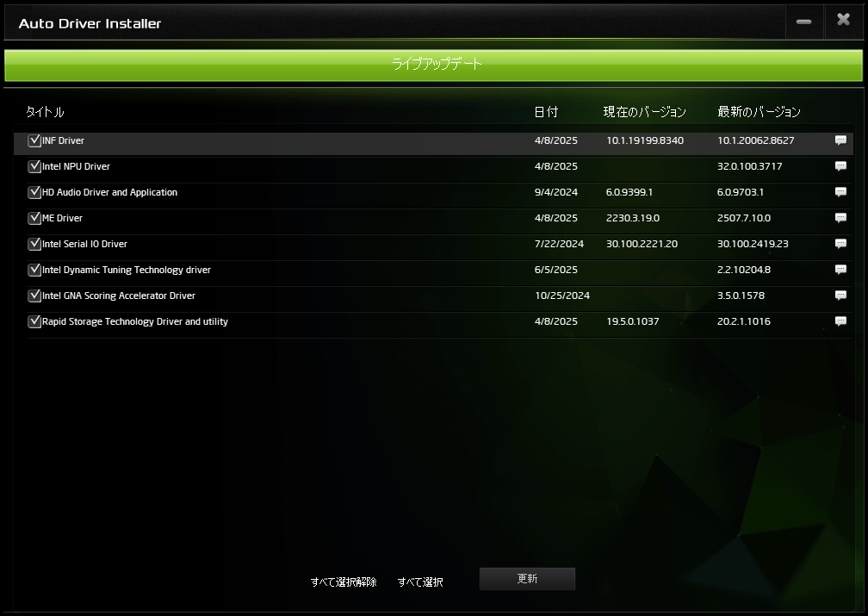Open info icon for Dynamic Tuning Technology driver
Screen dimensions: 868x616
tap(840, 270)
